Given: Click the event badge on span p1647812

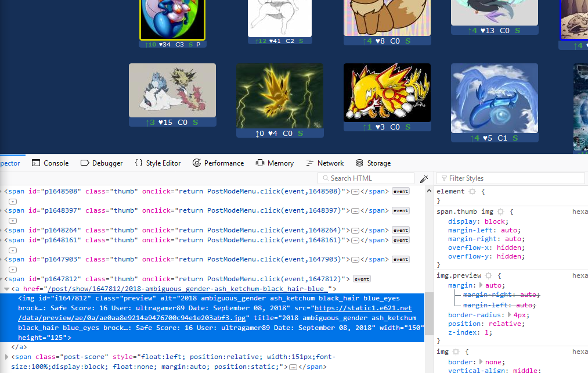Looking at the screenshot, I should tap(362, 279).
